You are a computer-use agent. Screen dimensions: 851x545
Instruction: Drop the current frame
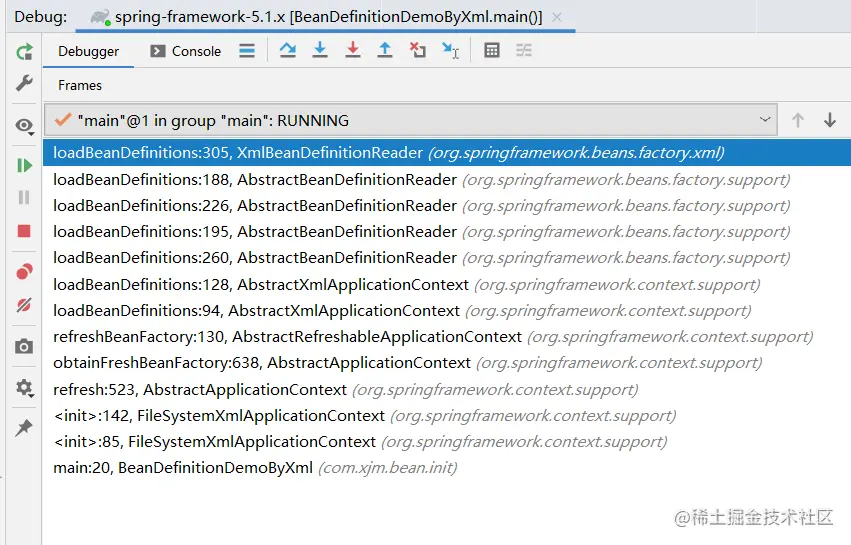click(417, 50)
